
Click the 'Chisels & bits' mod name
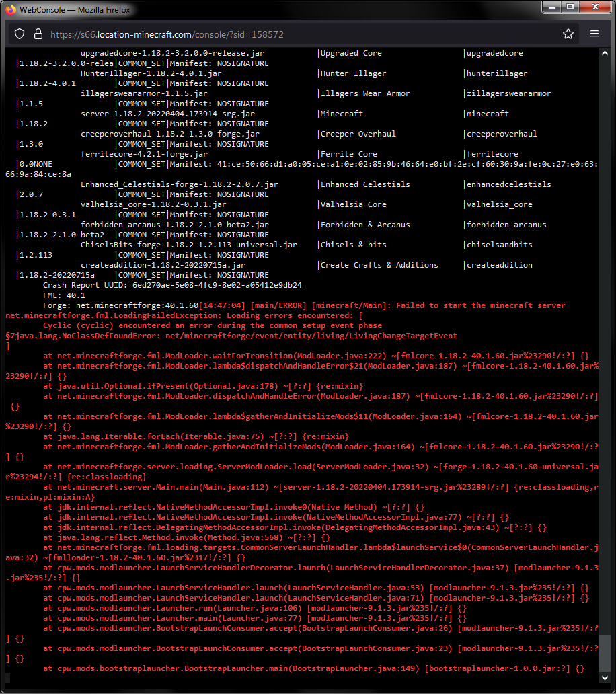(353, 245)
